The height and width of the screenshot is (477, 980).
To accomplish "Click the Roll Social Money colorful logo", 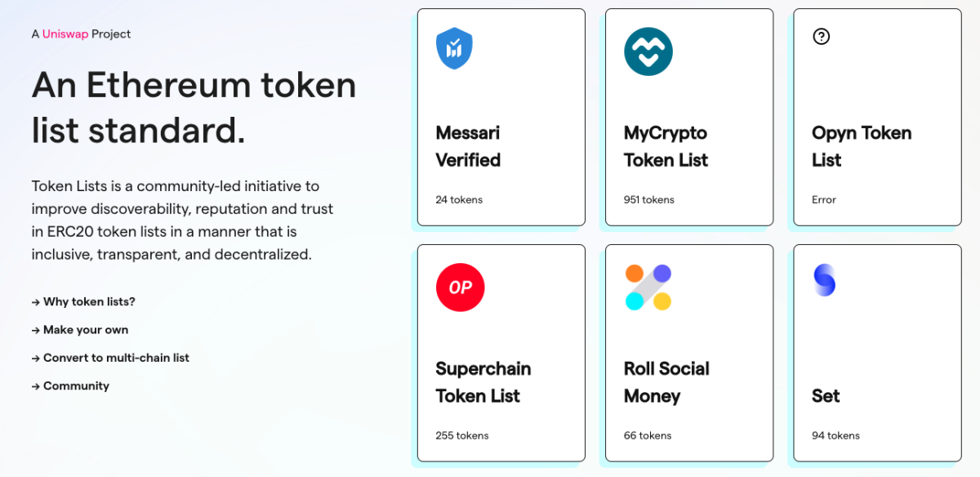I will [x=648, y=288].
